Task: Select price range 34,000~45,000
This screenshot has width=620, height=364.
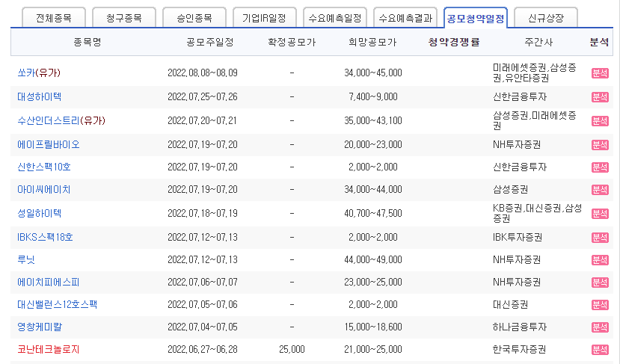Action: point(373,73)
